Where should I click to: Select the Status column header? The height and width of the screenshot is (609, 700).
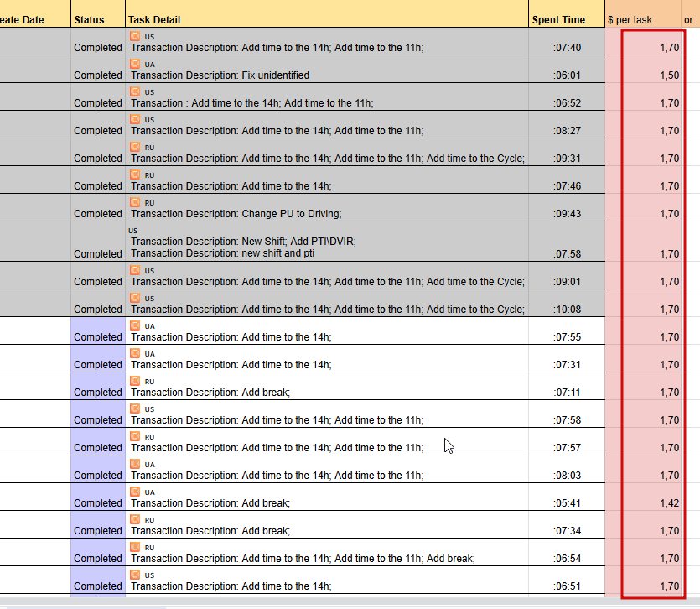pos(98,14)
